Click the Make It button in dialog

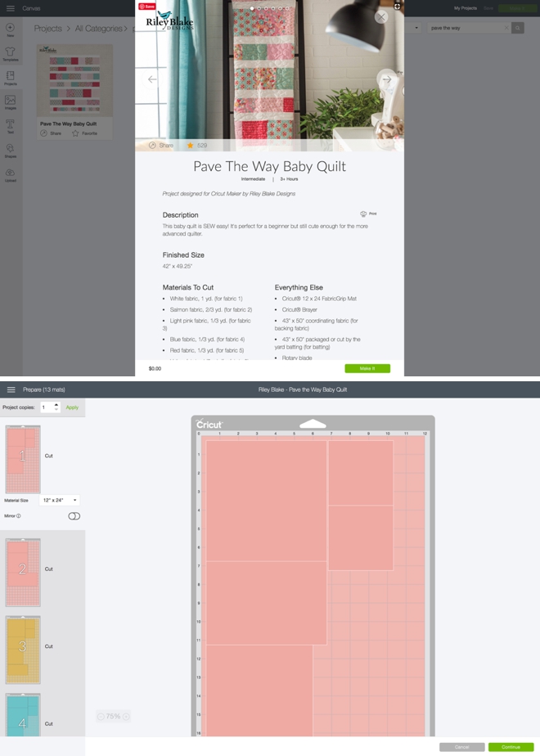[x=367, y=368]
